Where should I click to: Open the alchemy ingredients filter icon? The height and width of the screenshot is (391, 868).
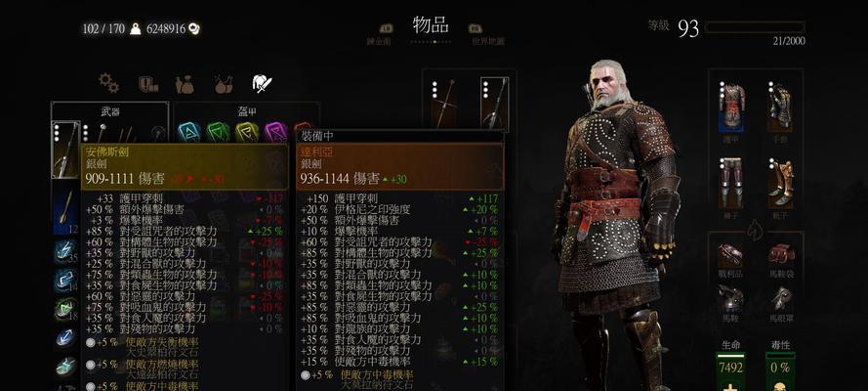(x=224, y=84)
